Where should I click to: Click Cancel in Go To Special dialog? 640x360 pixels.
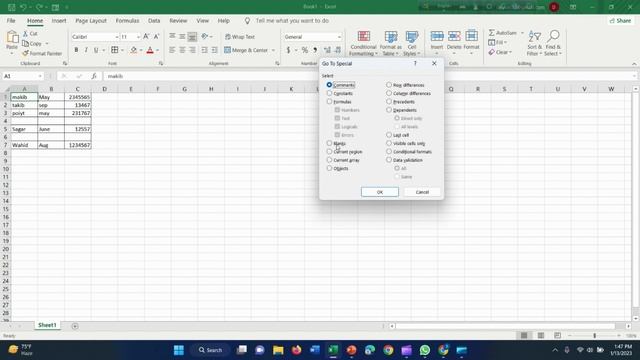422,192
